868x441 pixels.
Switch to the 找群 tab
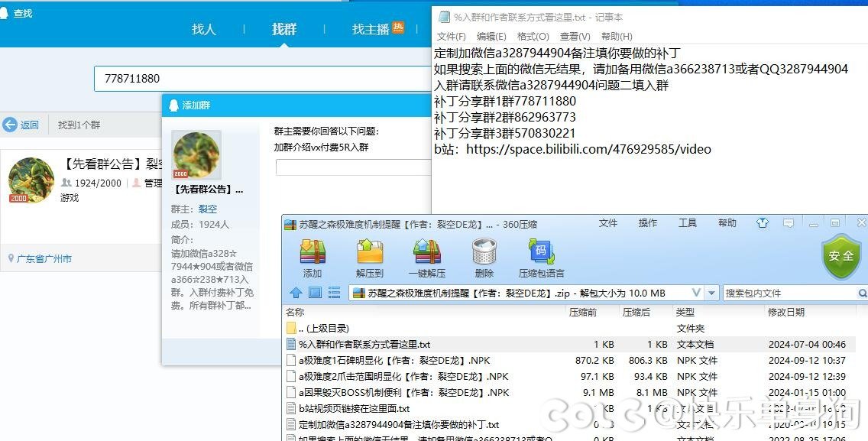(284, 29)
